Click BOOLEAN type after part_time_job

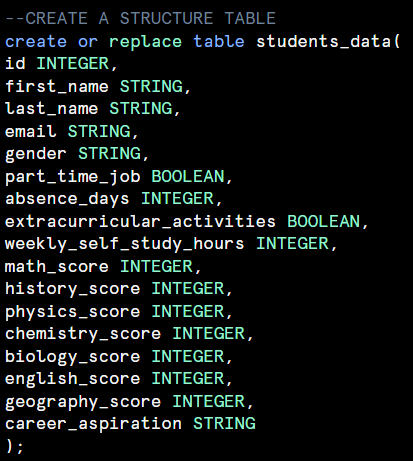click(188, 176)
